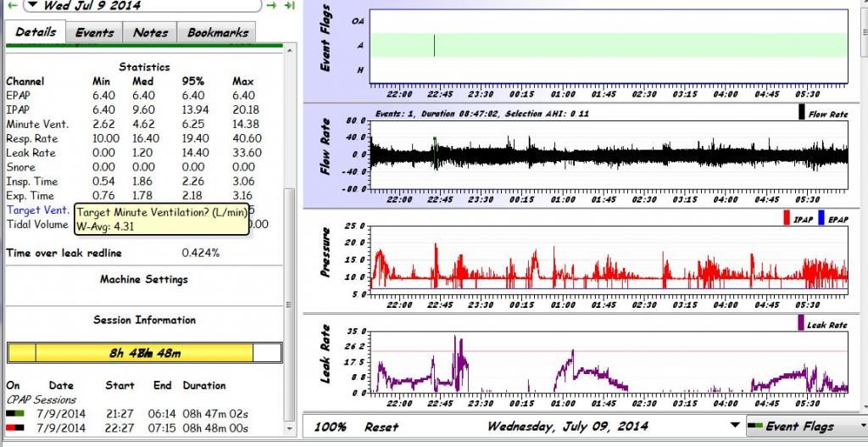Select the Bookmarks tab
Screen dimensions: 868x447
pos(217,32)
